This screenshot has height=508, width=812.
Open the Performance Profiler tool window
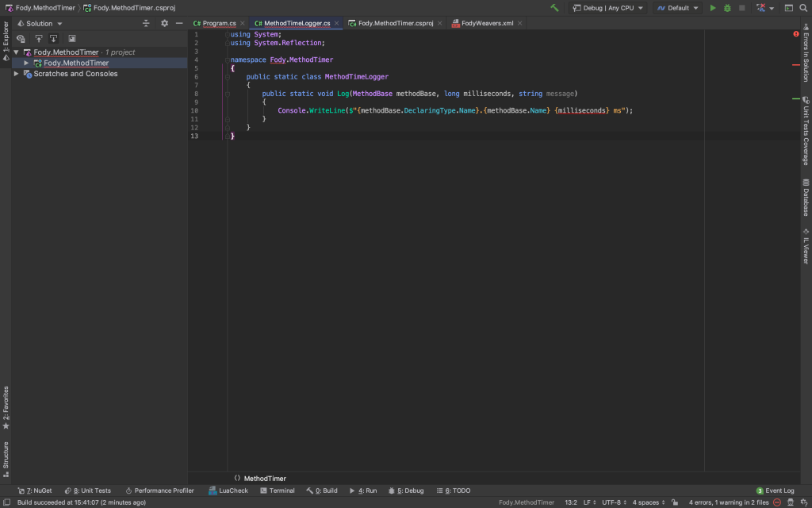point(159,491)
